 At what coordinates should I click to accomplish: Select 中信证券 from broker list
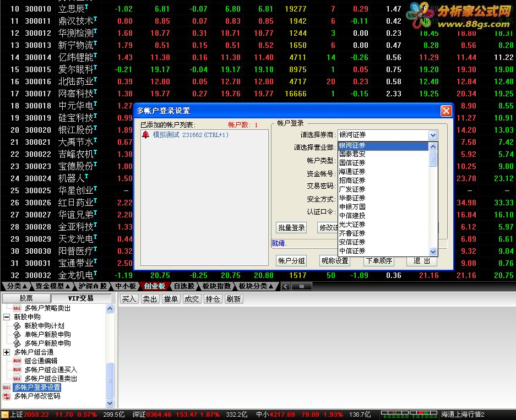pyautogui.click(x=383, y=251)
